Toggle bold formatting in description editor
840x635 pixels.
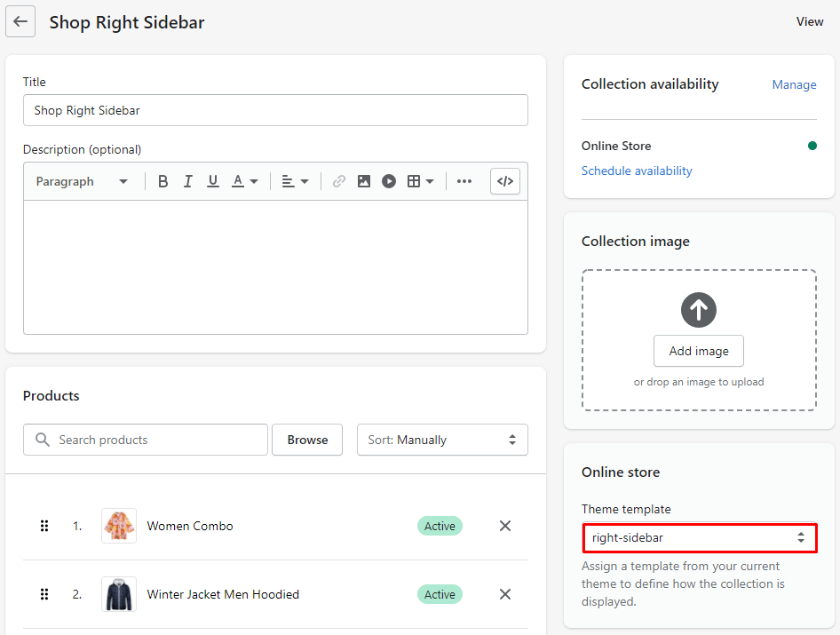coord(163,181)
